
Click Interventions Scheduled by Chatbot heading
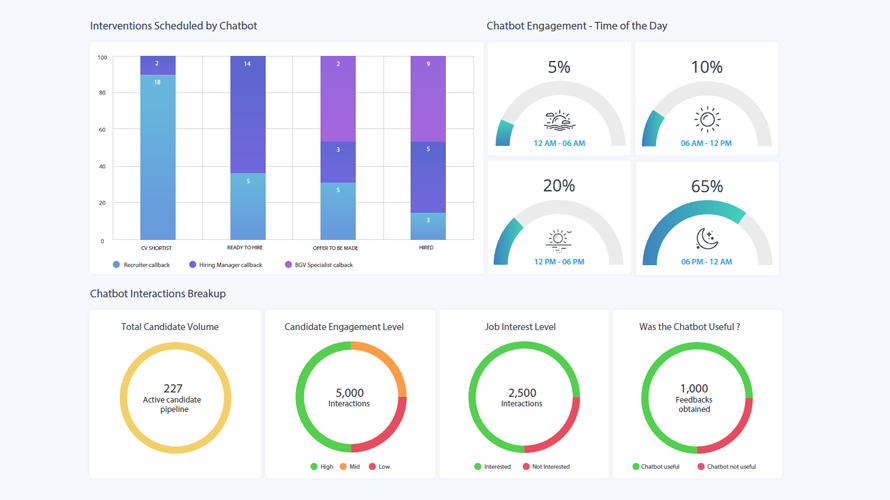[173, 26]
